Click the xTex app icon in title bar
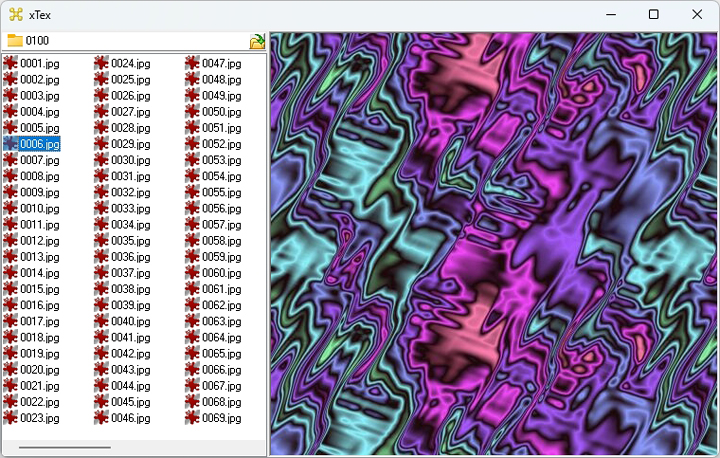 16,14
